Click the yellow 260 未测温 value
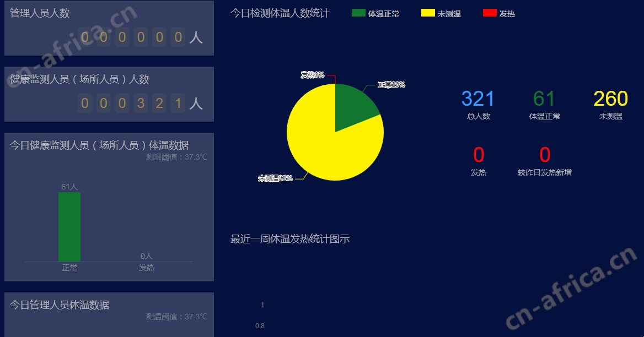644x337 pixels. [610, 99]
